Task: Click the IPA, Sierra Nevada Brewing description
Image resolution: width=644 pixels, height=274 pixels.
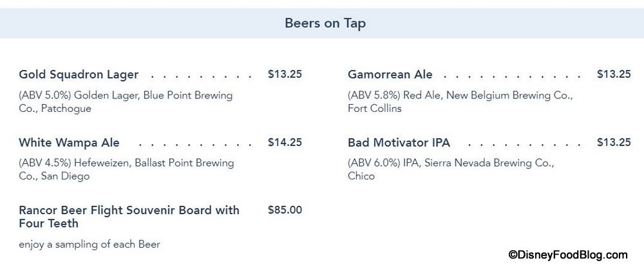Action: tap(451, 163)
